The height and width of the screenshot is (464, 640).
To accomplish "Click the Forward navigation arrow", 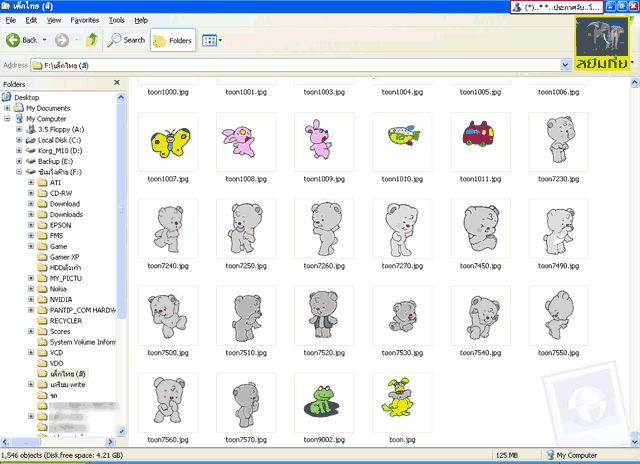I will 62,40.
